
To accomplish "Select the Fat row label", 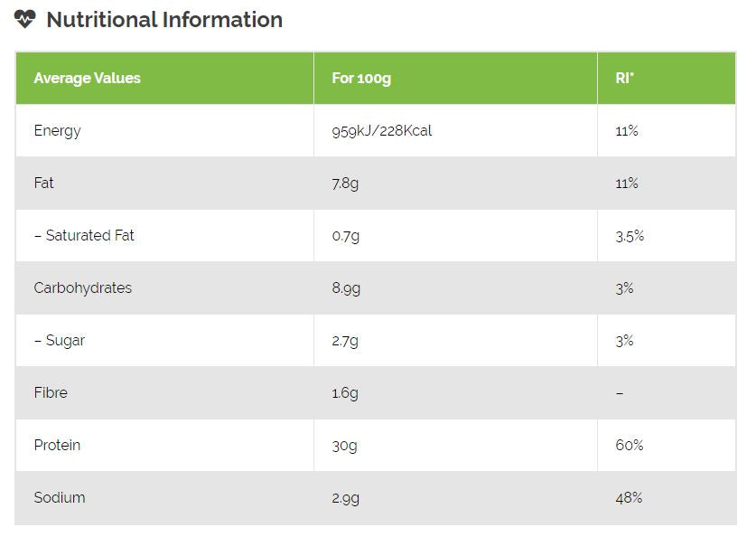I will [43, 183].
